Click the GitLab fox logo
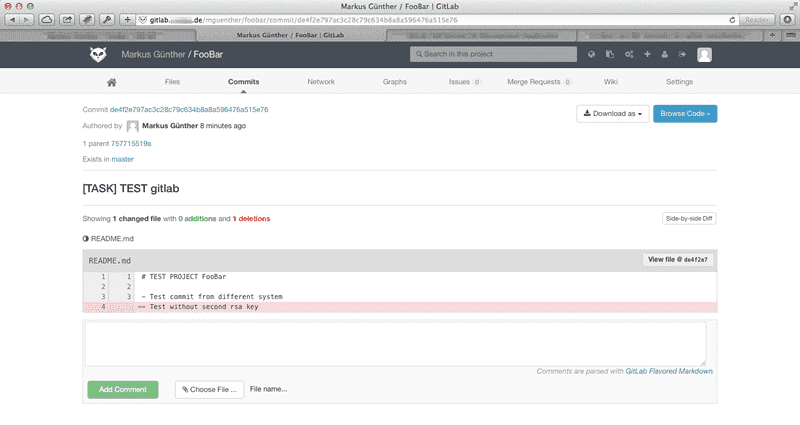The height and width of the screenshot is (425, 800). (98, 55)
